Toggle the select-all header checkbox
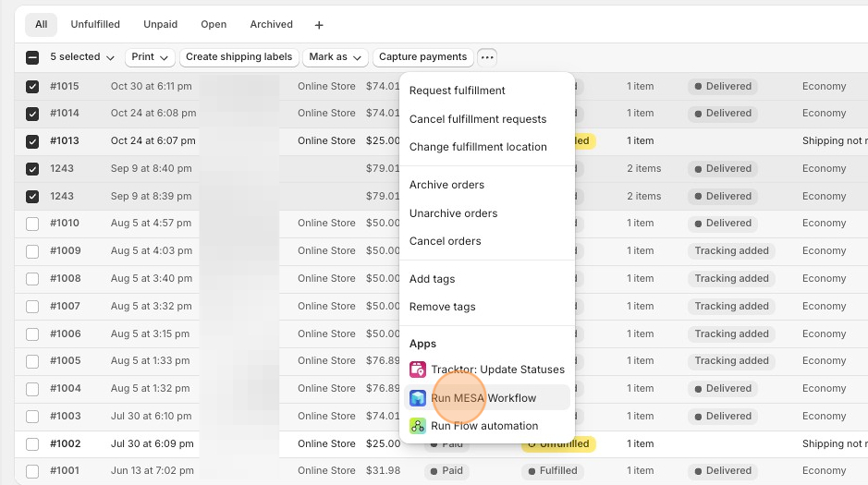The width and height of the screenshot is (868, 485). tap(32, 57)
